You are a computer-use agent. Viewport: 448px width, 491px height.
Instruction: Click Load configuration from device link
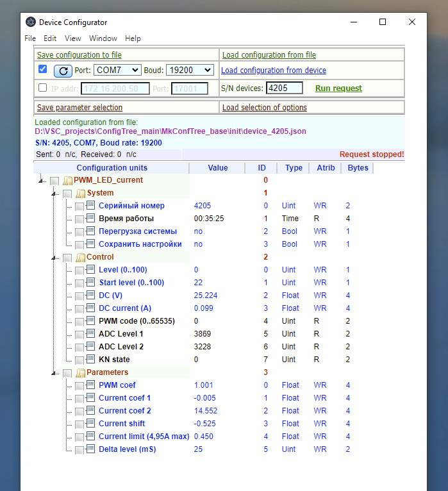pyautogui.click(x=274, y=70)
